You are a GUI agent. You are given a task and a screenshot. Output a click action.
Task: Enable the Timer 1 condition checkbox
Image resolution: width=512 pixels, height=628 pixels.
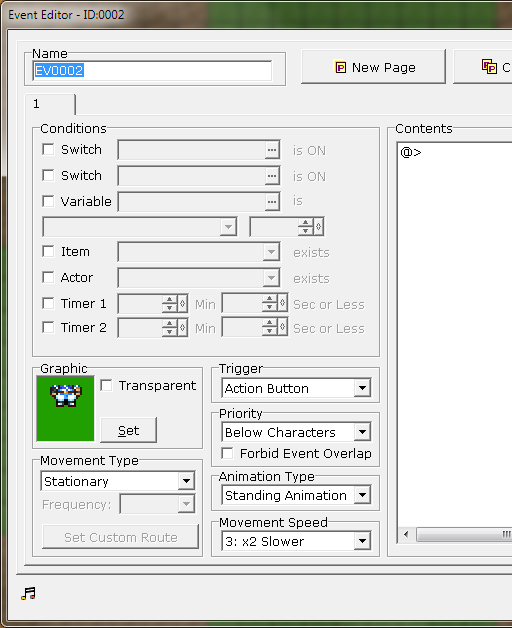tap(48, 303)
